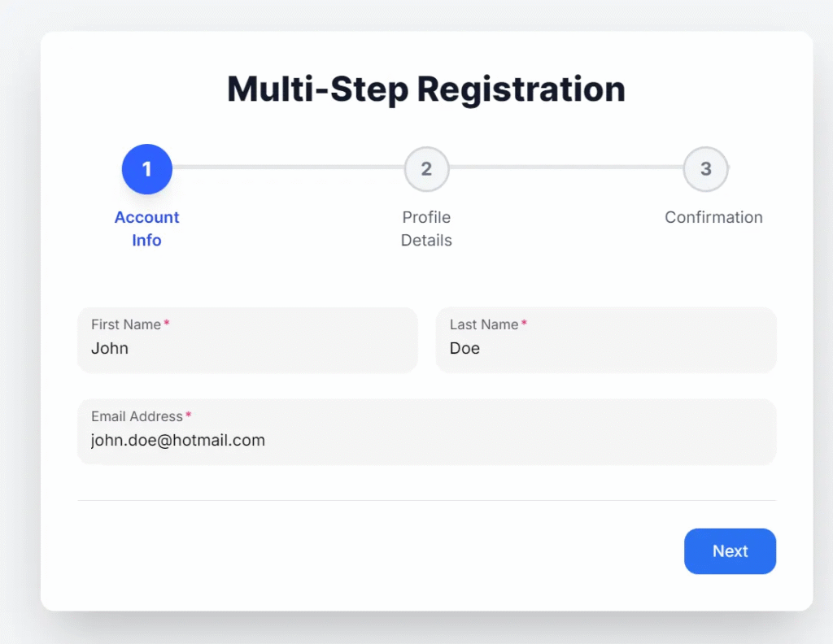This screenshot has width=833, height=644.
Task: Jump to step 2 circle
Action: (x=426, y=169)
